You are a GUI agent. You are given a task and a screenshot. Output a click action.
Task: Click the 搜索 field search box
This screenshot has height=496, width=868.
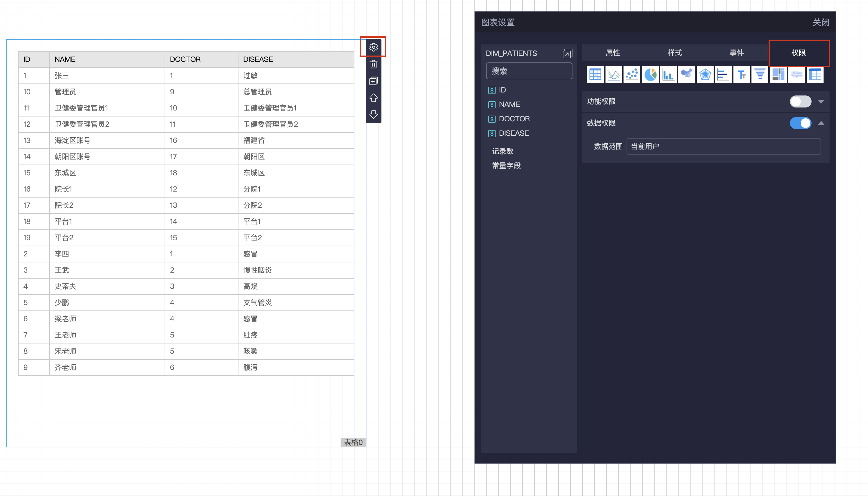point(529,71)
